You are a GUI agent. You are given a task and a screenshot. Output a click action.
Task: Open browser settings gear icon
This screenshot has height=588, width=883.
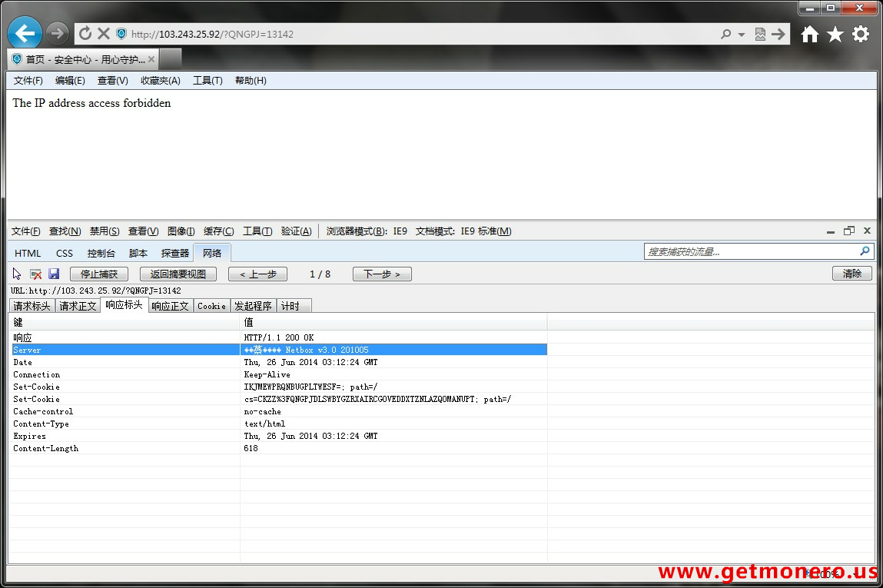click(x=861, y=34)
